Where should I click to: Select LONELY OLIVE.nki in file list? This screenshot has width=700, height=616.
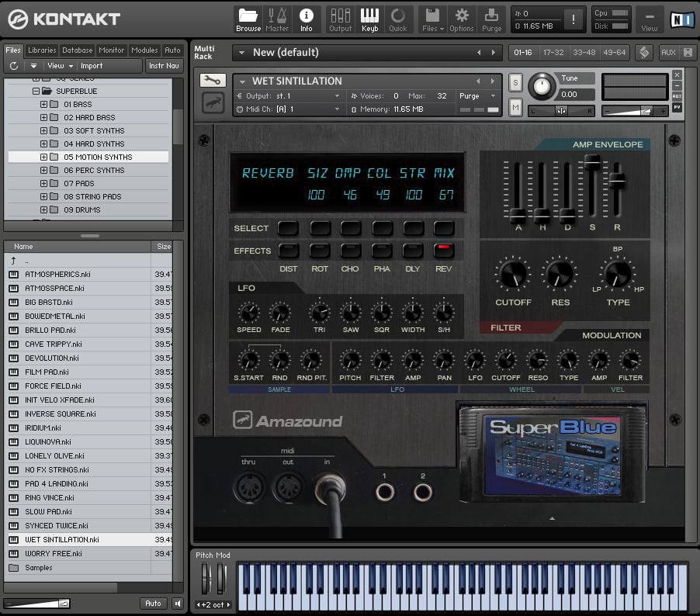point(54,455)
